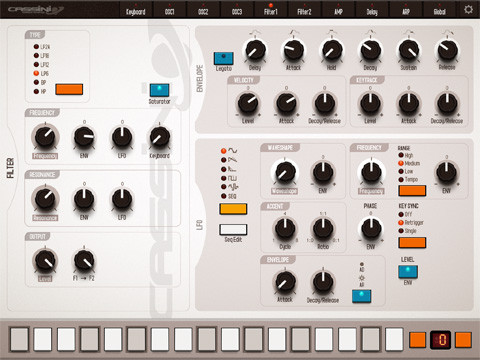
Task: Click the Accent Cycle knob
Action: [285, 229]
